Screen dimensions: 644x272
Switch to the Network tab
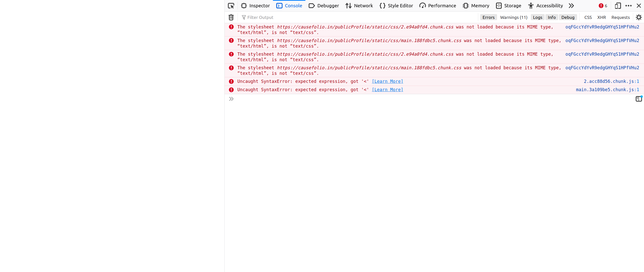359,6
